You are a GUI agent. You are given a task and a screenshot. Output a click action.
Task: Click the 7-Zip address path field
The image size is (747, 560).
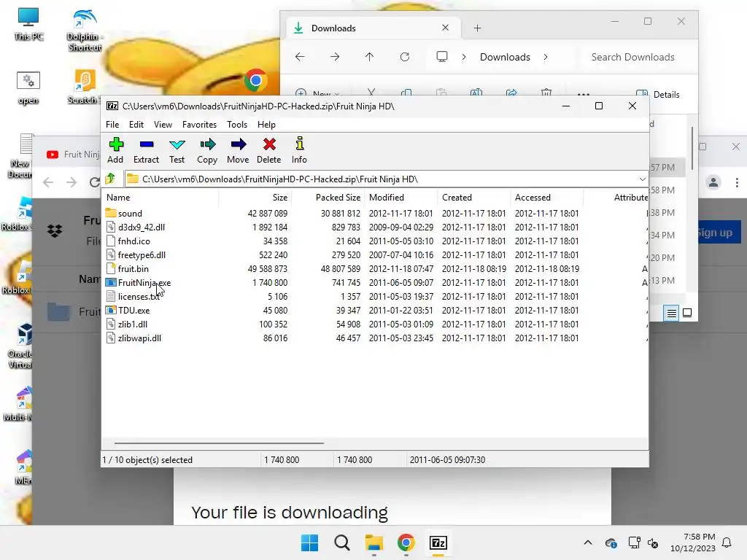click(381, 179)
